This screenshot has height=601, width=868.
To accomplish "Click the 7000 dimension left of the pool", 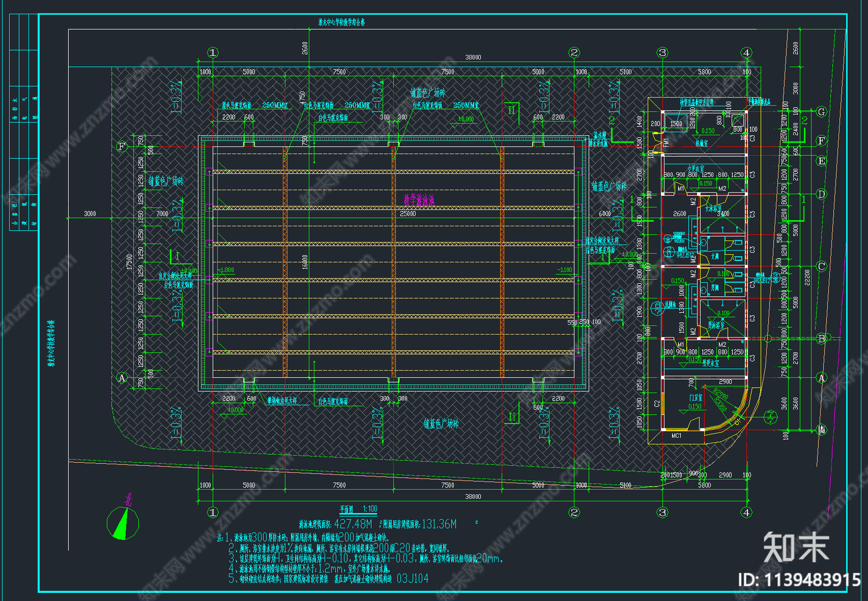I will (162, 214).
